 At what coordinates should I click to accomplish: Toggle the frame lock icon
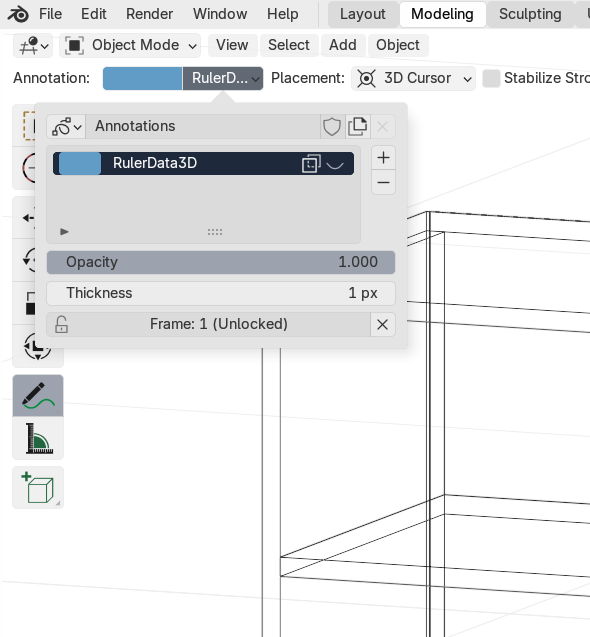point(61,324)
